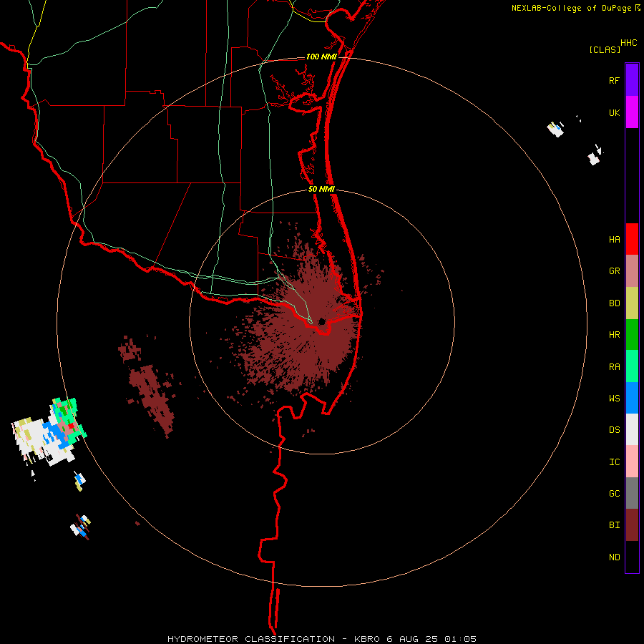Screen dimensions: 644x644
Task: Click the BI legend label
Action: click(x=614, y=525)
